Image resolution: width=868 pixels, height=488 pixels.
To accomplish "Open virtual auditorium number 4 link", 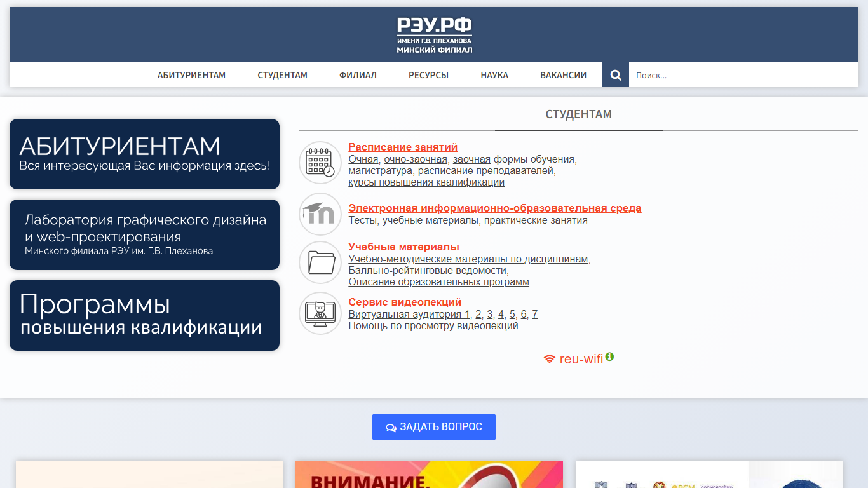I will click(501, 315).
